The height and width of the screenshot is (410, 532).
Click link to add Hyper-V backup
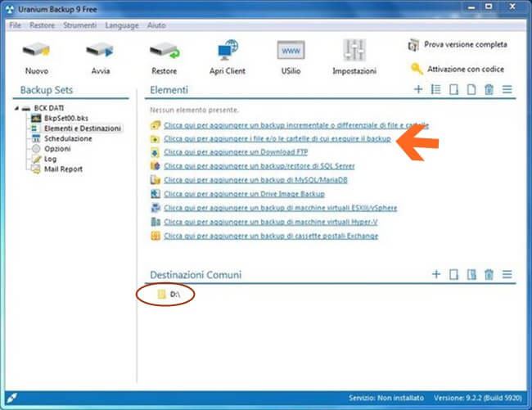(270, 222)
